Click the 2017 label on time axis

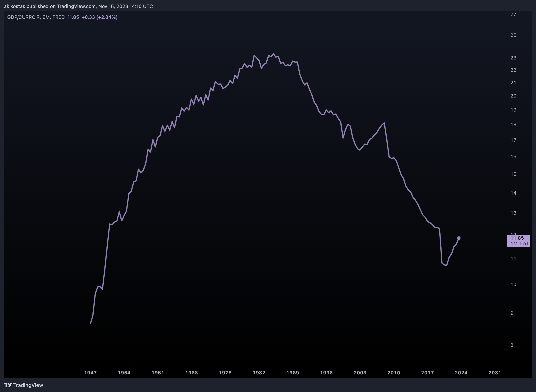(x=427, y=373)
